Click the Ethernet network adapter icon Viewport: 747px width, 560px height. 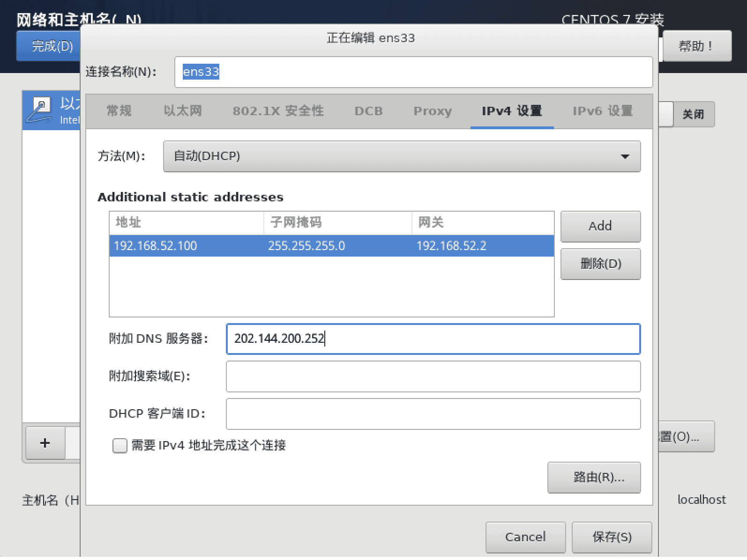click(x=39, y=110)
